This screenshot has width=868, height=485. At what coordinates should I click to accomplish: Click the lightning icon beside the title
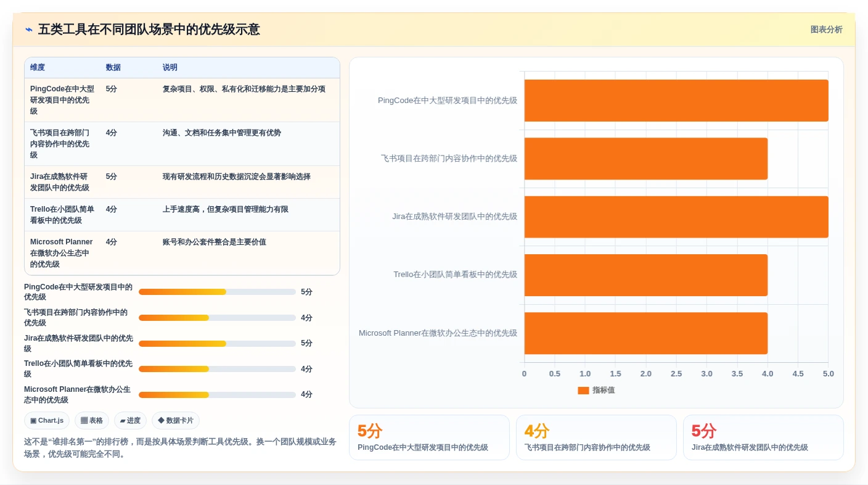tap(29, 30)
